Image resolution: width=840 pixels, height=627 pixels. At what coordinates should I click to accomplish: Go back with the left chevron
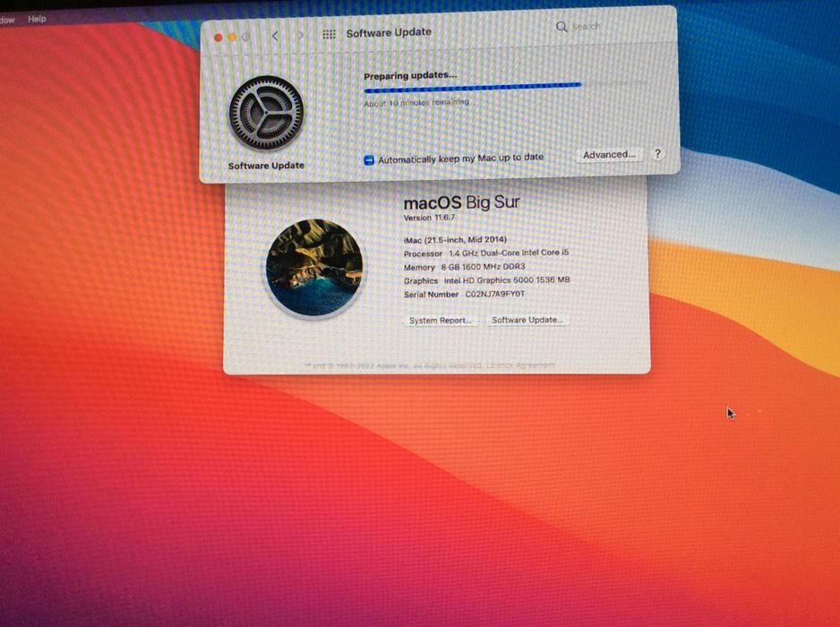275,36
